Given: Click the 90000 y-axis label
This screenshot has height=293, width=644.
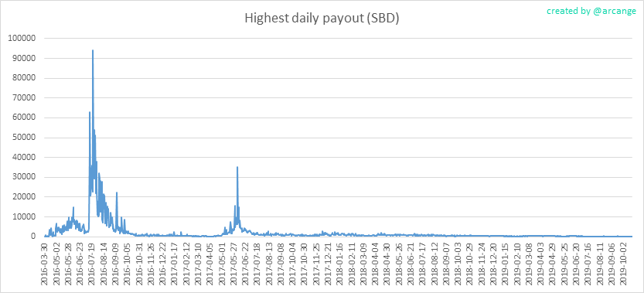Looking at the screenshot, I should [24, 58].
